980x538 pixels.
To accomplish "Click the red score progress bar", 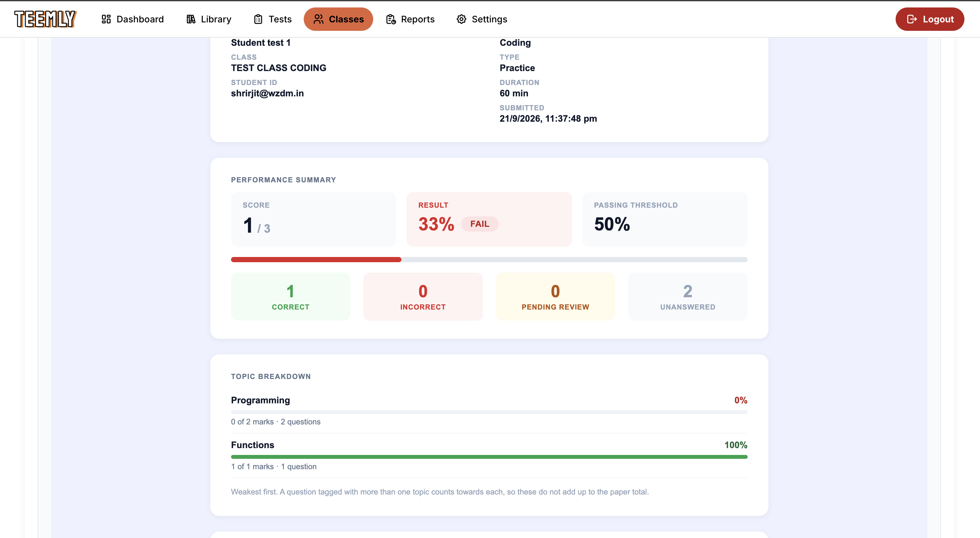I will click(316, 260).
